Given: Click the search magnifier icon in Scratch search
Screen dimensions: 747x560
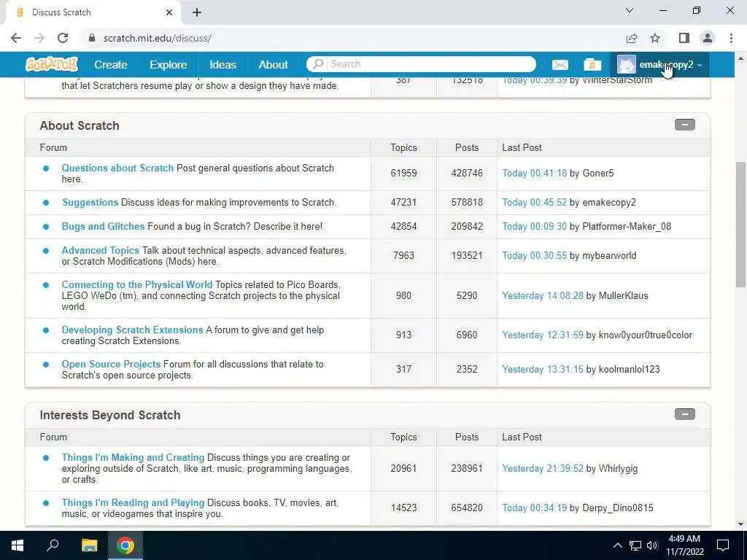Looking at the screenshot, I should (318, 64).
